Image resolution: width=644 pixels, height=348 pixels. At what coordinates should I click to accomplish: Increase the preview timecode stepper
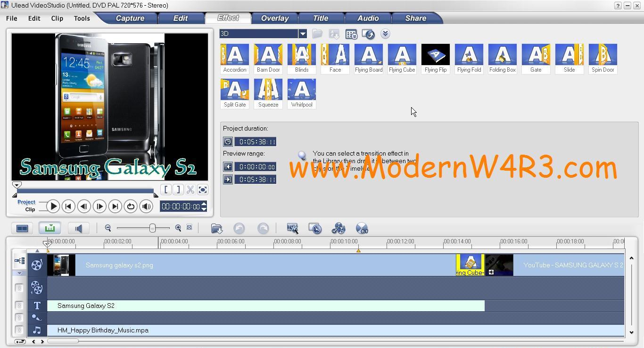(x=204, y=204)
